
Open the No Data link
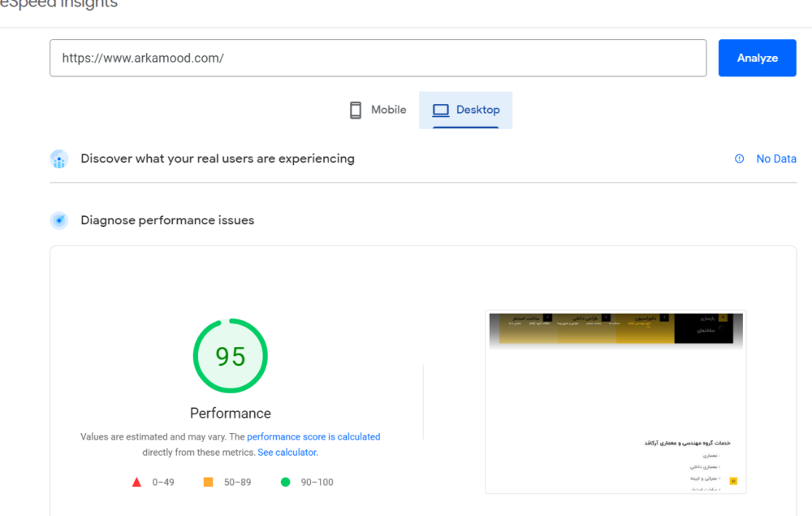click(x=775, y=159)
